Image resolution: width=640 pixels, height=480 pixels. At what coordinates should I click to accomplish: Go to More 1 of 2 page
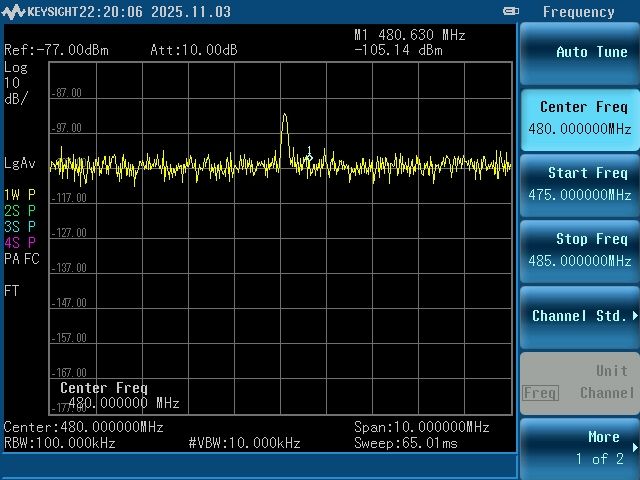pos(580,449)
